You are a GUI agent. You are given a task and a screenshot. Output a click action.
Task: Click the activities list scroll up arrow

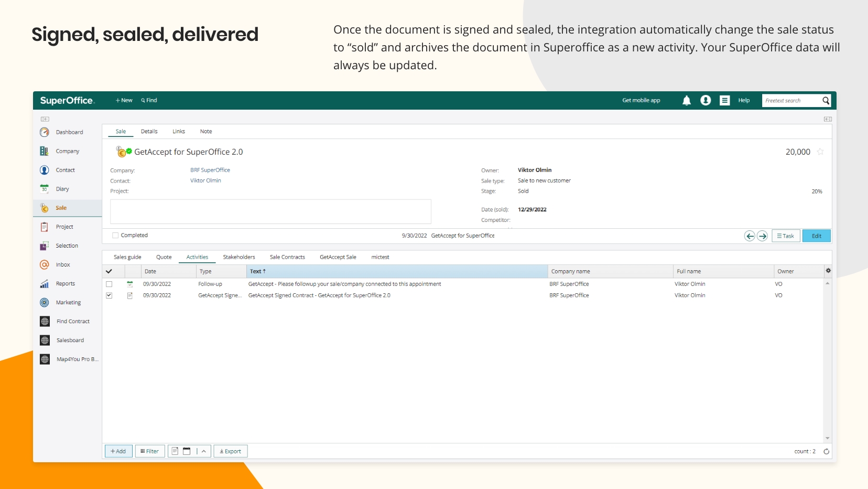pyautogui.click(x=828, y=283)
